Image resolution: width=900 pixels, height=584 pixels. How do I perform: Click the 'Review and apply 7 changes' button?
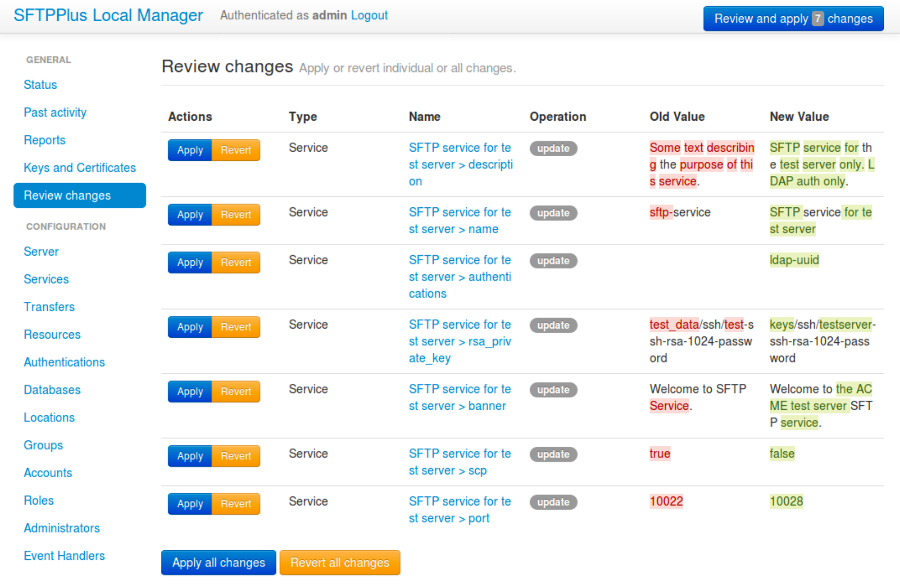click(793, 18)
